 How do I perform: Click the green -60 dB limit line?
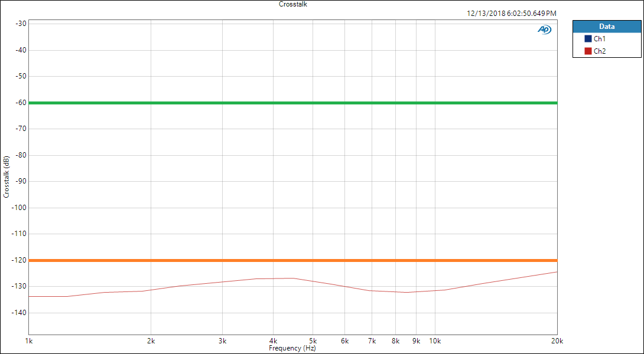coord(293,103)
